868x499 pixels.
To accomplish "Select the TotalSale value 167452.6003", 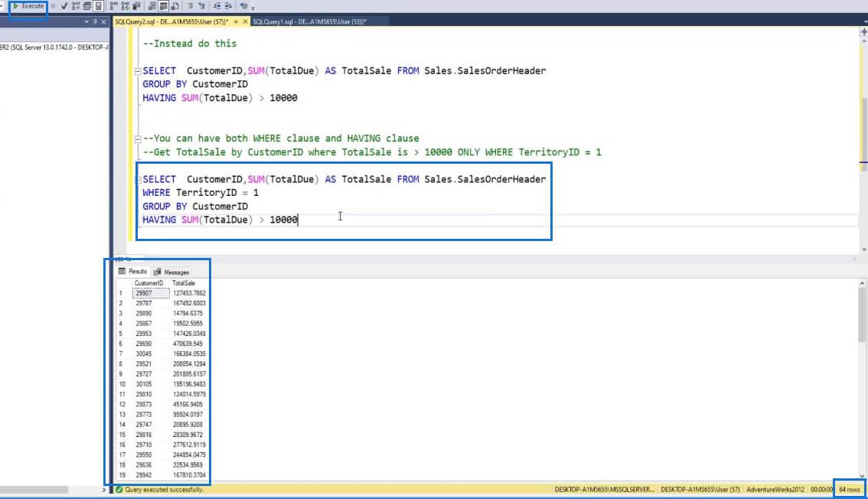I will point(189,303).
